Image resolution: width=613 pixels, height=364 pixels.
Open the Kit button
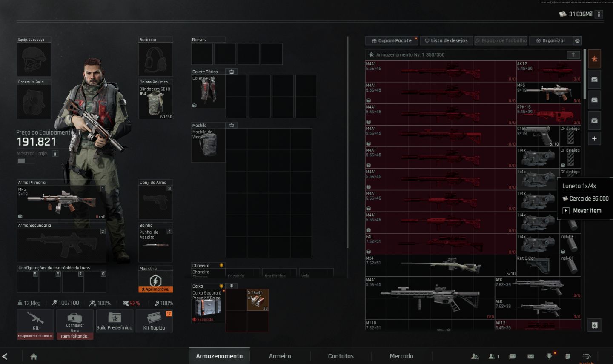(x=35, y=321)
